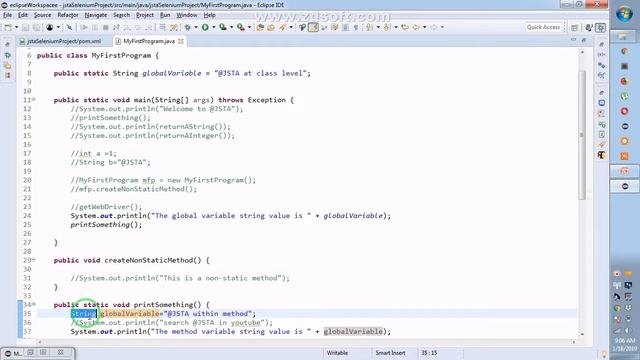Open the Window menu

click(187, 15)
